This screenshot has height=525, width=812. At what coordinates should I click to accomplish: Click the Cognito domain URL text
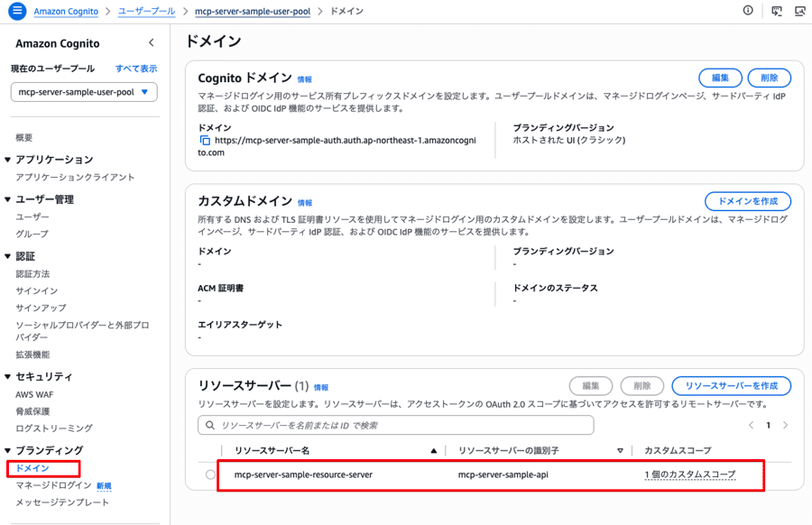point(337,146)
